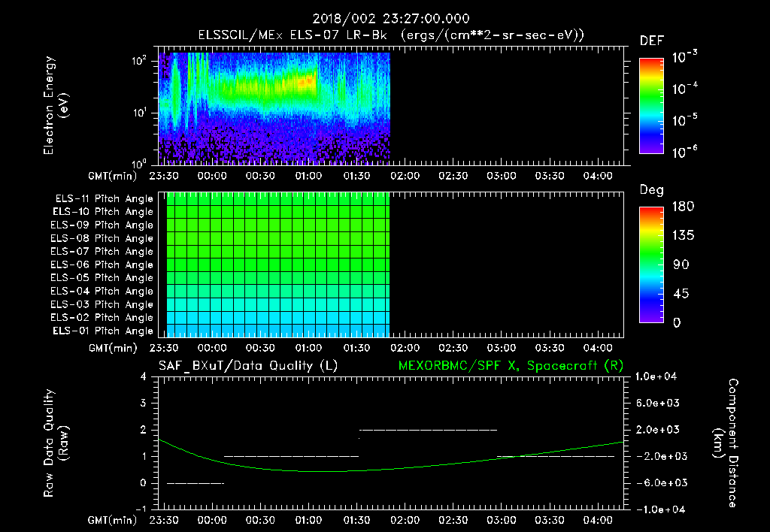Select the 'ELS-05 Pitch Angle' row label
Viewport: 770px width, 532px height.
click(x=102, y=278)
